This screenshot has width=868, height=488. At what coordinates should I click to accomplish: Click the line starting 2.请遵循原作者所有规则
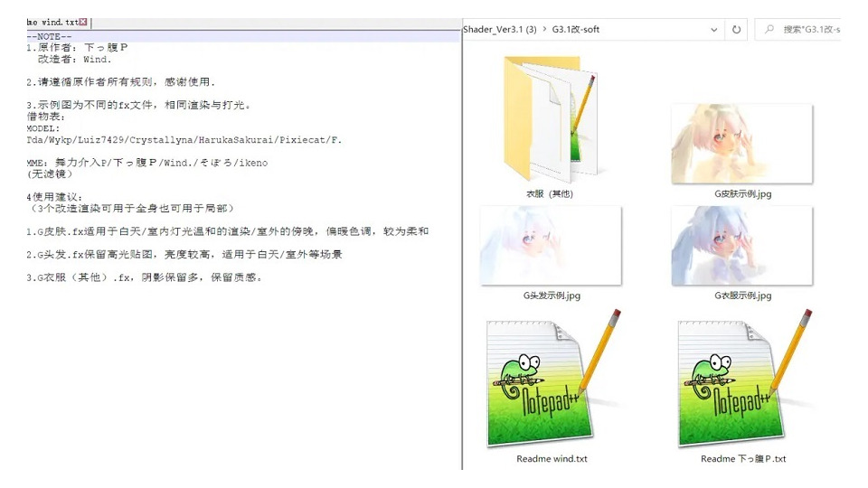tap(120, 82)
